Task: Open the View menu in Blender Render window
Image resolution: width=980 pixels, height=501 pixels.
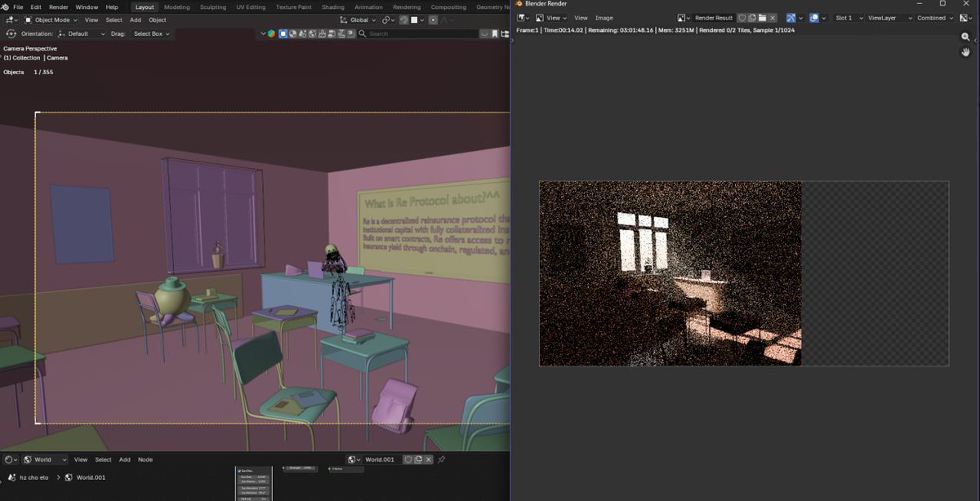Action: [x=581, y=17]
